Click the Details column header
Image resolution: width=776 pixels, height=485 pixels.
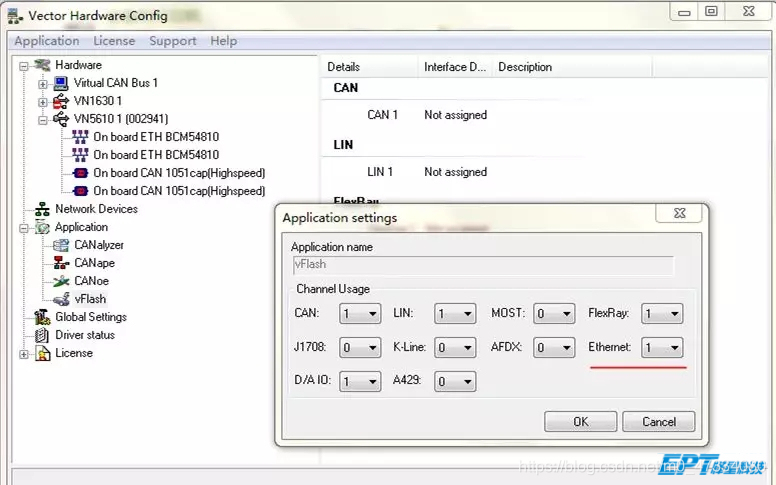[x=369, y=67]
